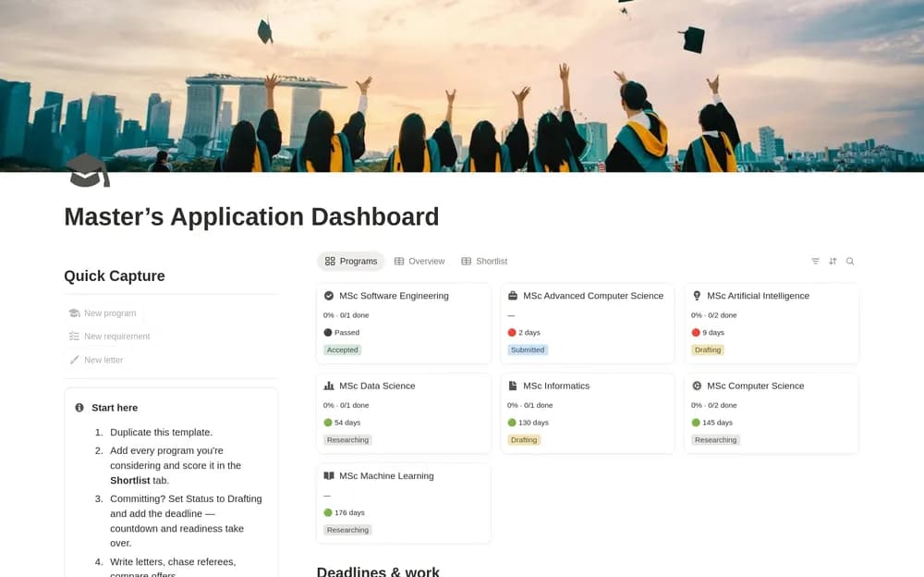Click gear icon on MSc Computer Science
The image size is (924, 577).
click(697, 386)
